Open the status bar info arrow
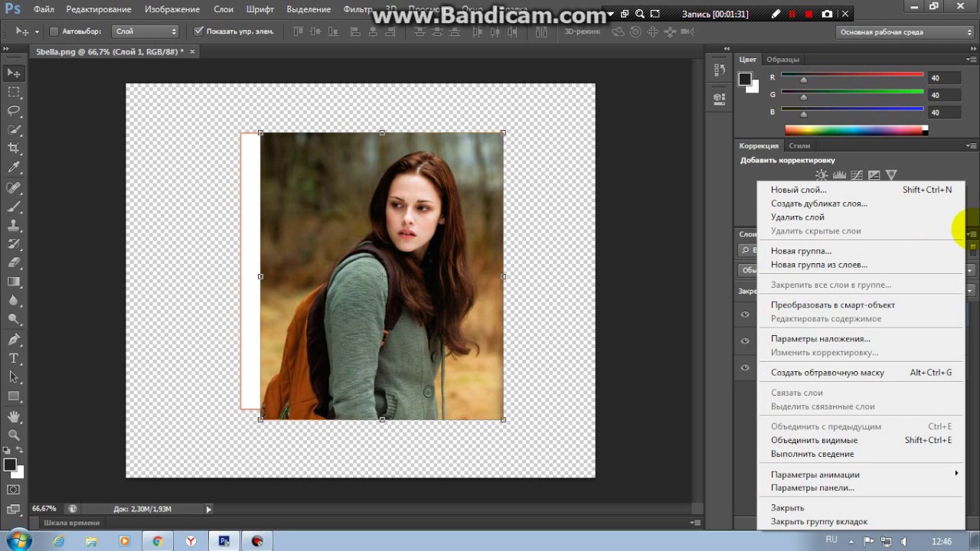 pyautogui.click(x=208, y=509)
